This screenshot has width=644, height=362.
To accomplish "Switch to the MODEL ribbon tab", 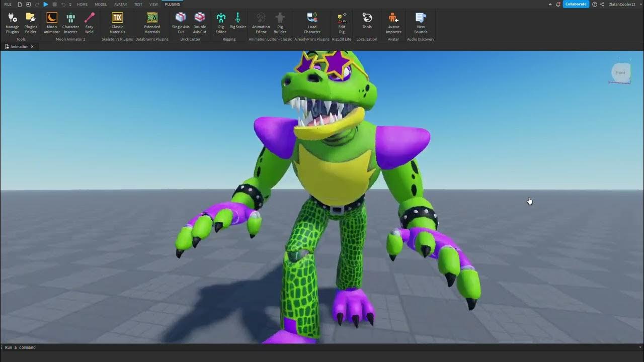I will click(x=101, y=4).
